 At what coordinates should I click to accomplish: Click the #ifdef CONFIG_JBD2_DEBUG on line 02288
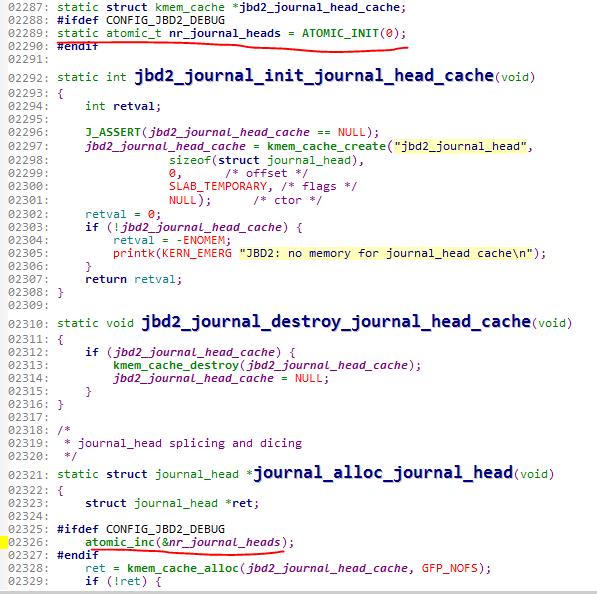(141, 20)
